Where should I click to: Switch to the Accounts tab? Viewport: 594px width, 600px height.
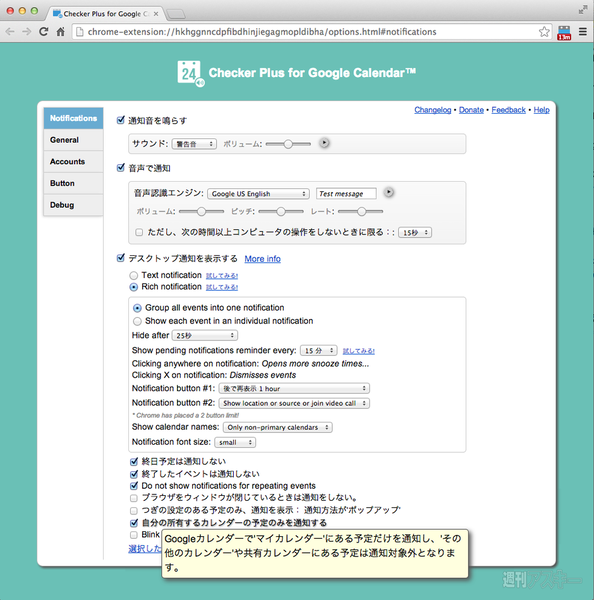pyautogui.click(x=73, y=161)
